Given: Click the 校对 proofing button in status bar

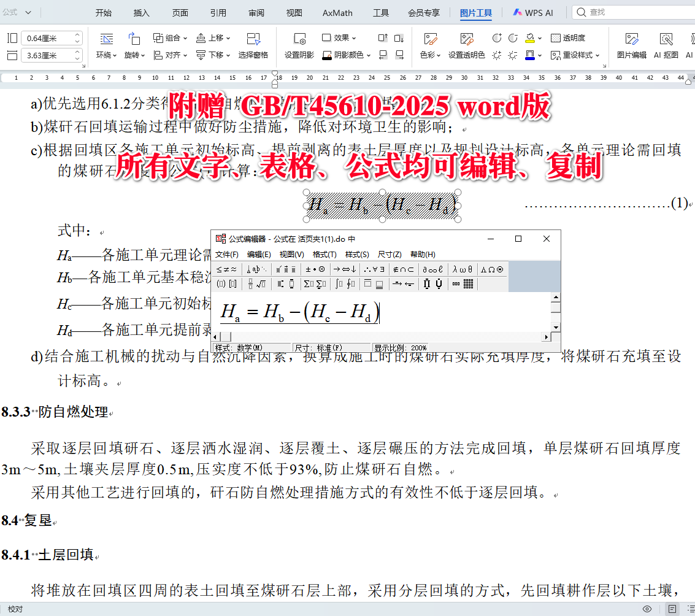Looking at the screenshot, I should click(x=17, y=609).
